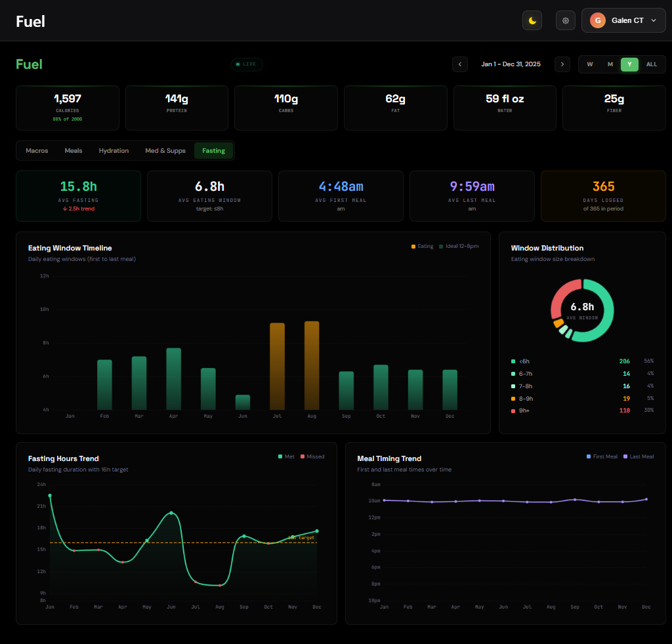The height and width of the screenshot is (644, 672).
Task: Click the LIVE status badge
Action: click(247, 64)
